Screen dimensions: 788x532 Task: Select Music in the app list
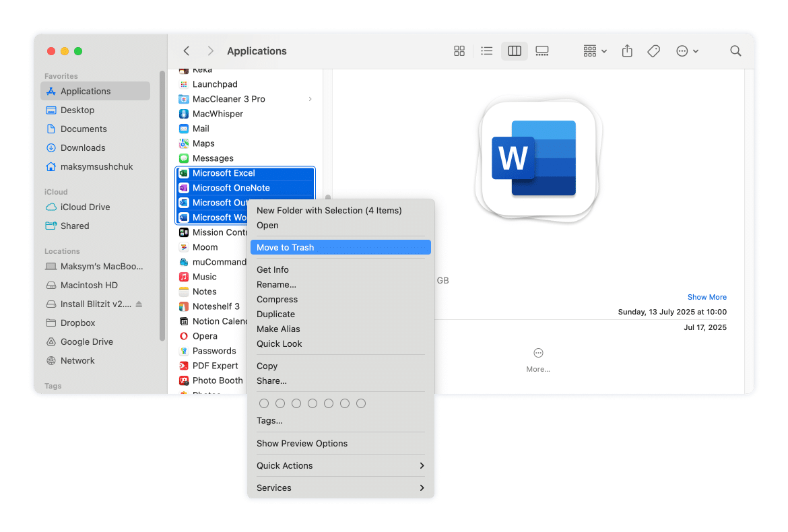pos(211,277)
